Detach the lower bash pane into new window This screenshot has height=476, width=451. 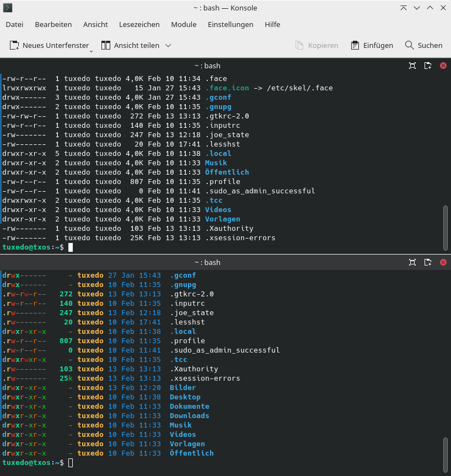428,262
